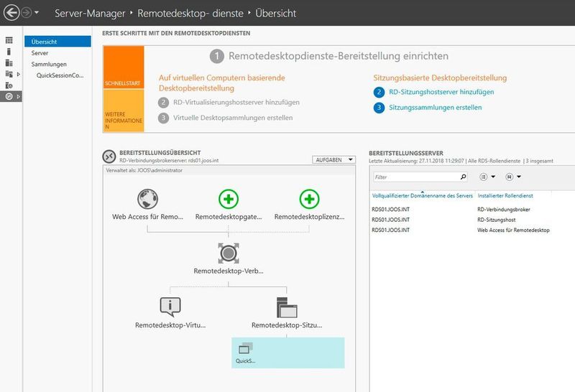Viewport: 575px width, 392px height.
Task: Open the File and Storage Services icon
Action: (x=9, y=75)
